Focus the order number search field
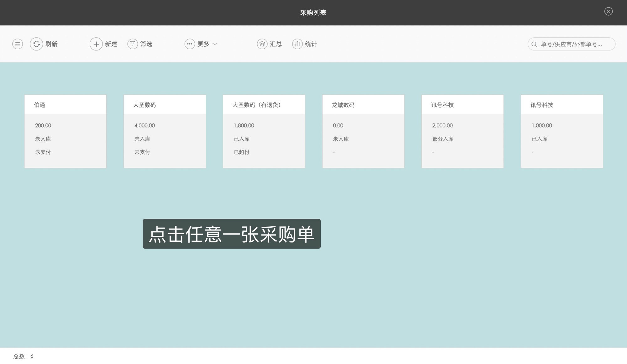 point(574,44)
